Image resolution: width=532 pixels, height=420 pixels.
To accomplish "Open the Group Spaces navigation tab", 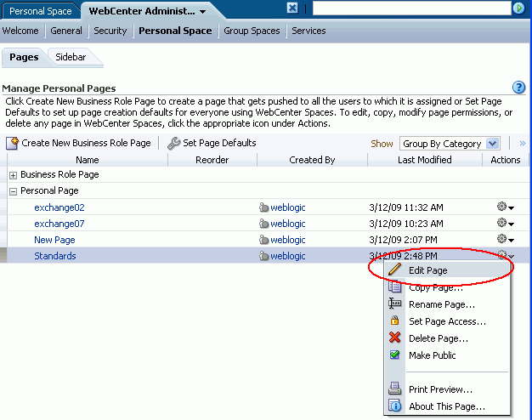I will pyautogui.click(x=252, y=31).
